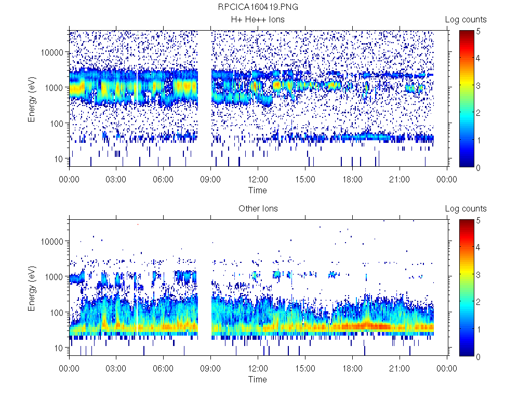Screen dimensions: 532x399
Task: Click the H+ He++ ions spectrogram
Action: (x=258, y=98)
